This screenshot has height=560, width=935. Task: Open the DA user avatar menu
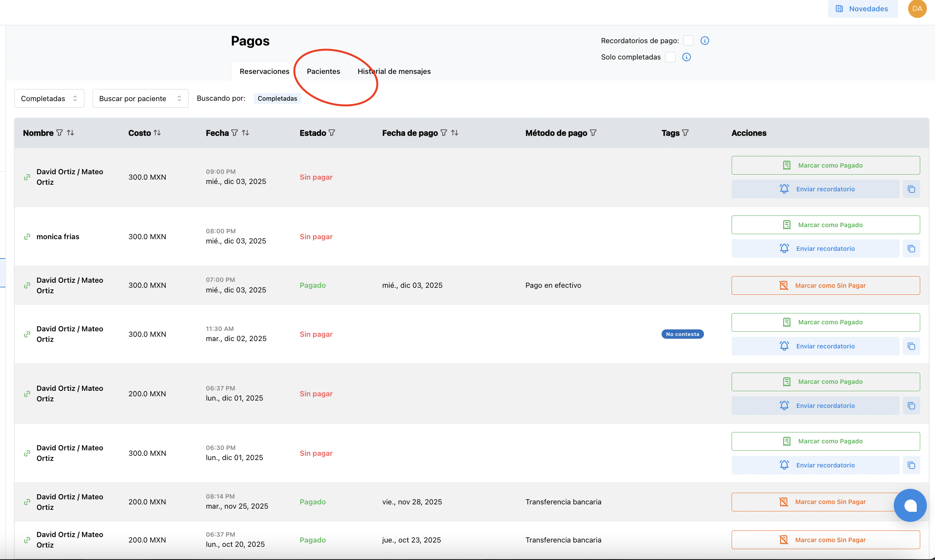point(917,9)
